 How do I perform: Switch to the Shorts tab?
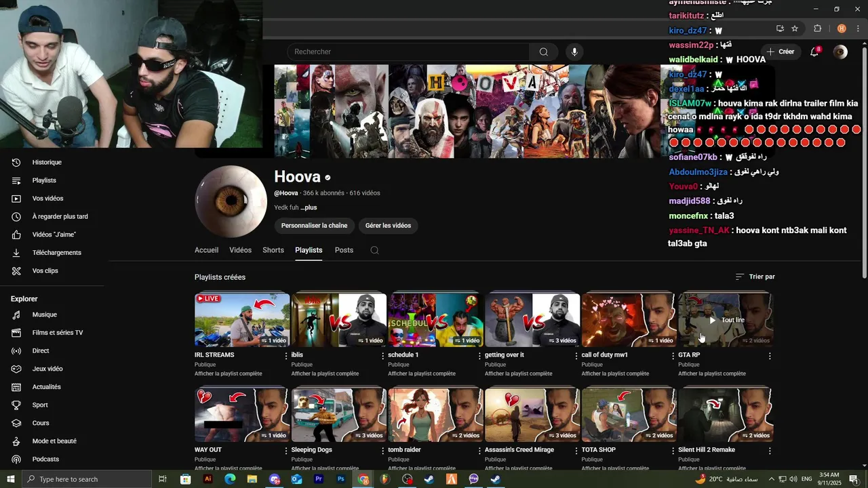pos(273,250)
